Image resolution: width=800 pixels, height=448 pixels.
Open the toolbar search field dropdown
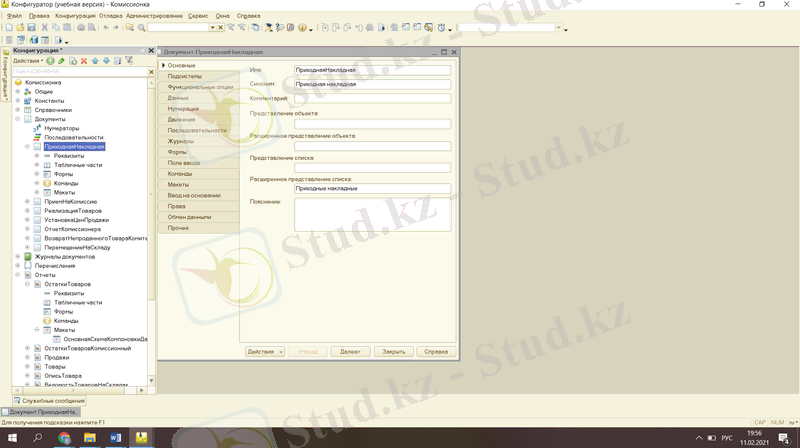pos(212,28)
